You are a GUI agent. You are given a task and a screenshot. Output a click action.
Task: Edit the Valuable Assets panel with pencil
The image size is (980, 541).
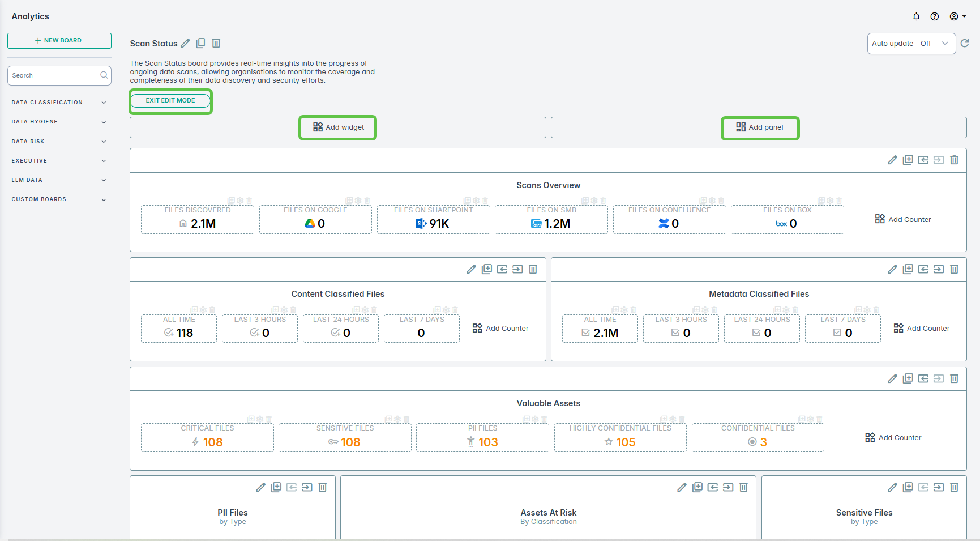tap(892, 379)
